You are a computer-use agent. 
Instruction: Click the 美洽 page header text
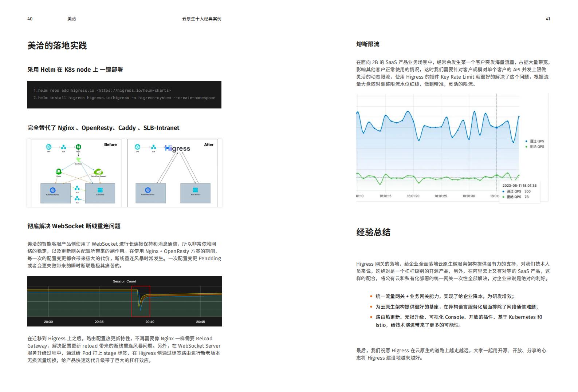pos(72,19)
